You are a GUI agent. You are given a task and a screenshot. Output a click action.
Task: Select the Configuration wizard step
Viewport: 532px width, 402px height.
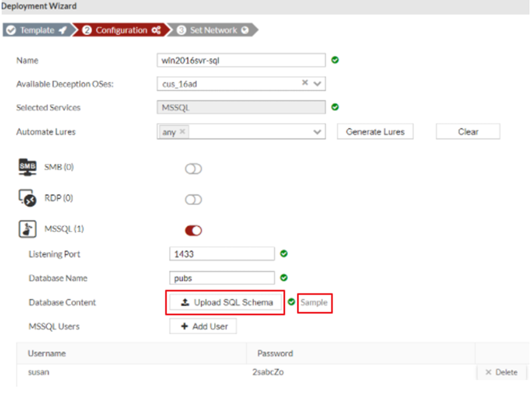tap(121, 30)
